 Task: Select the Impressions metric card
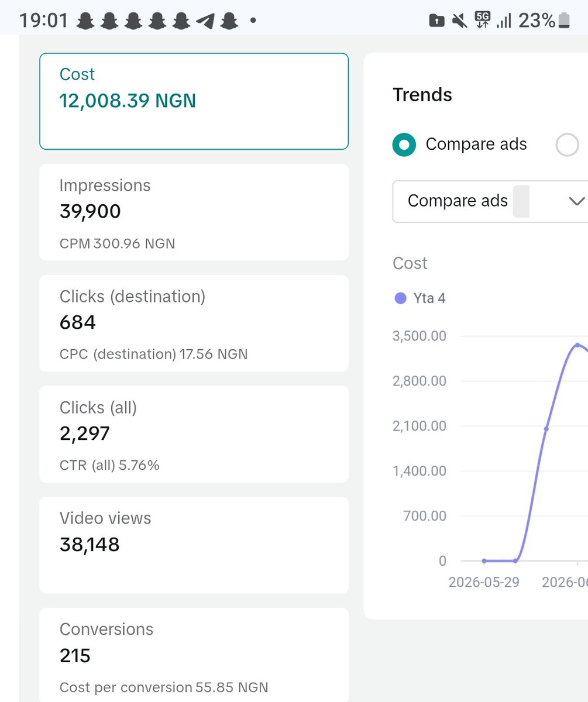pos(194,212)
